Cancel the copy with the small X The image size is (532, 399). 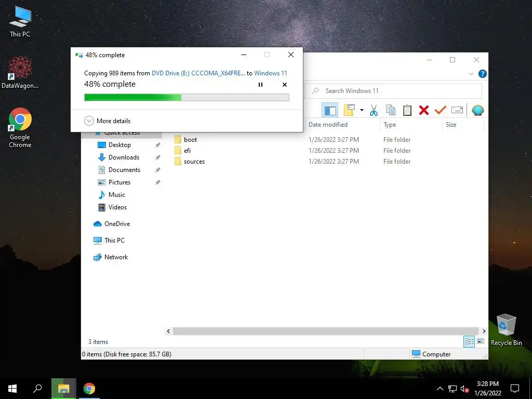click(285, 85)
